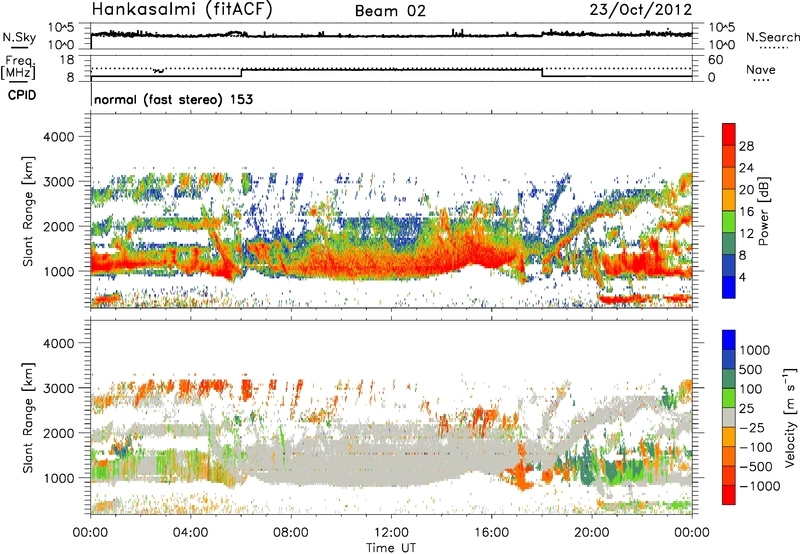This screenshot has width=800, height=554.
Task: Click the '4' tick on the power colorbar
Action: [x=742, y=277]
